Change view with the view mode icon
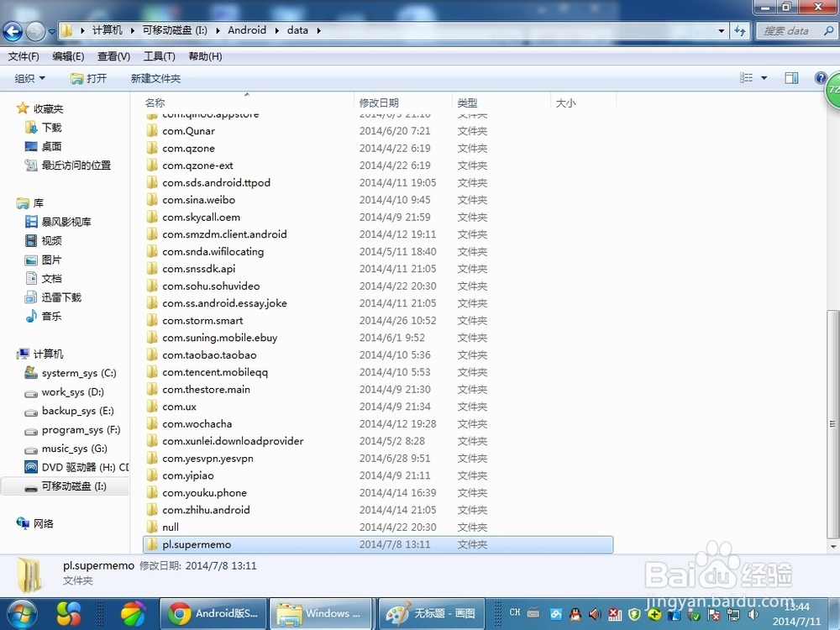Image resolution: width=840 pixels, height=630 pixels. [746, 78]
